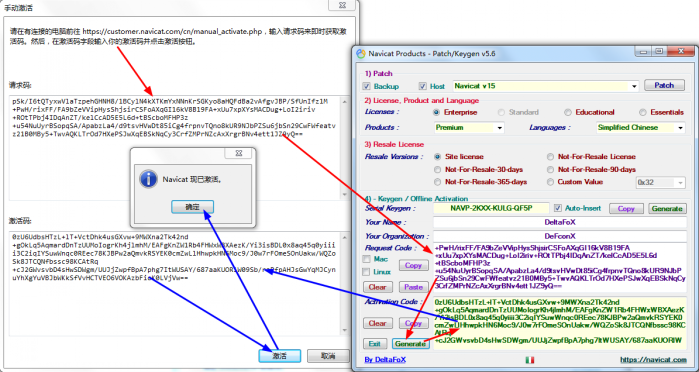699x372 pixels.
Task: Enable the Mac checkbox
Action: (x=366, y=259)
